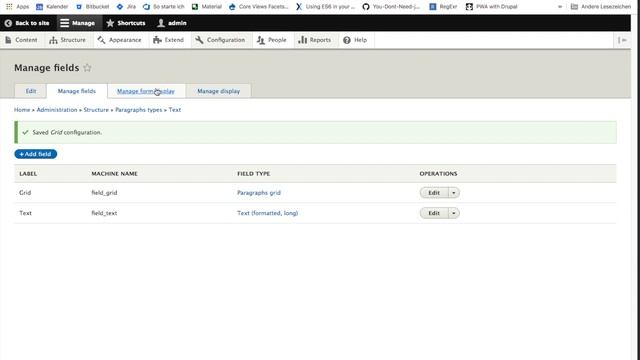
Task: Go to Paragraphs types breadcrumb link
Action: pyautogui.click(x=139, y=110)
